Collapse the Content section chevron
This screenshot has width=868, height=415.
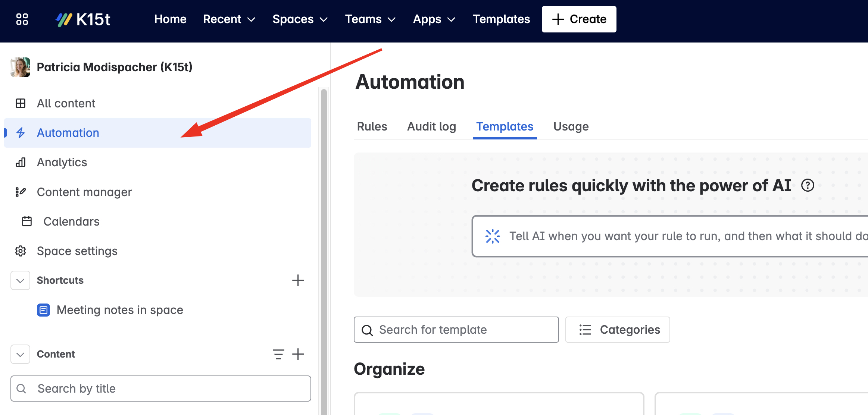[x=21, y=354]
